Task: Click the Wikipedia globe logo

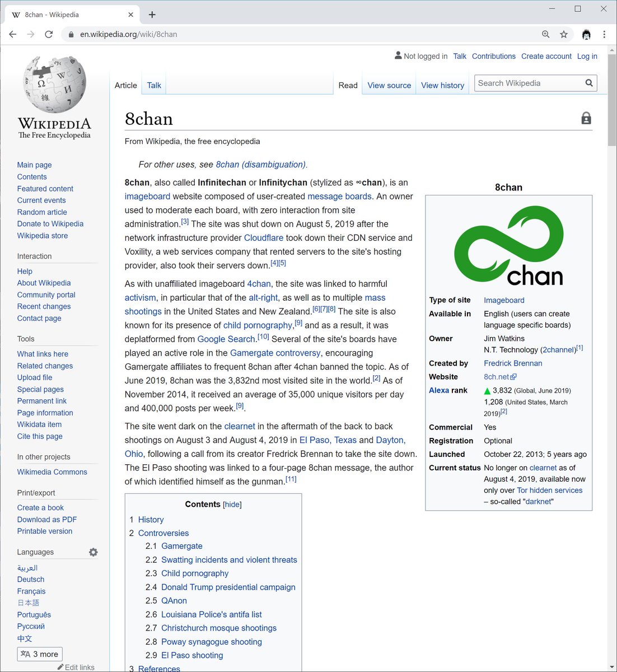Action: (x=54, y=84)
